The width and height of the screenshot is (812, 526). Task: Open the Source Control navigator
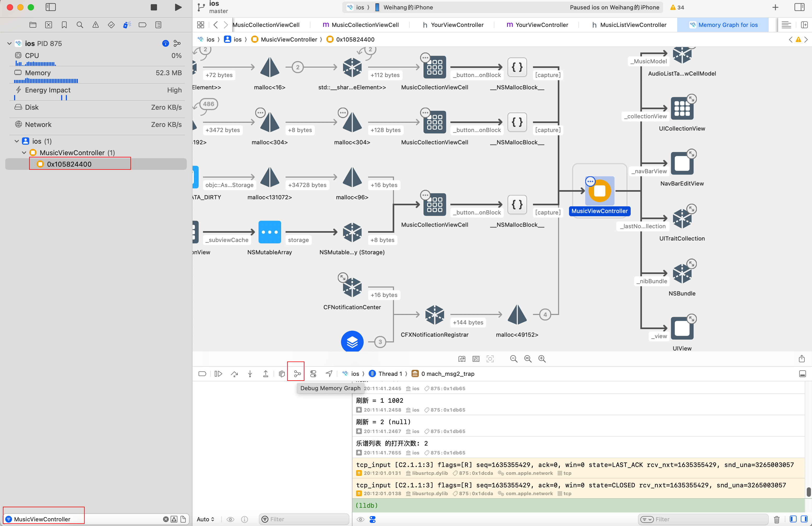[x=48, y=25]
